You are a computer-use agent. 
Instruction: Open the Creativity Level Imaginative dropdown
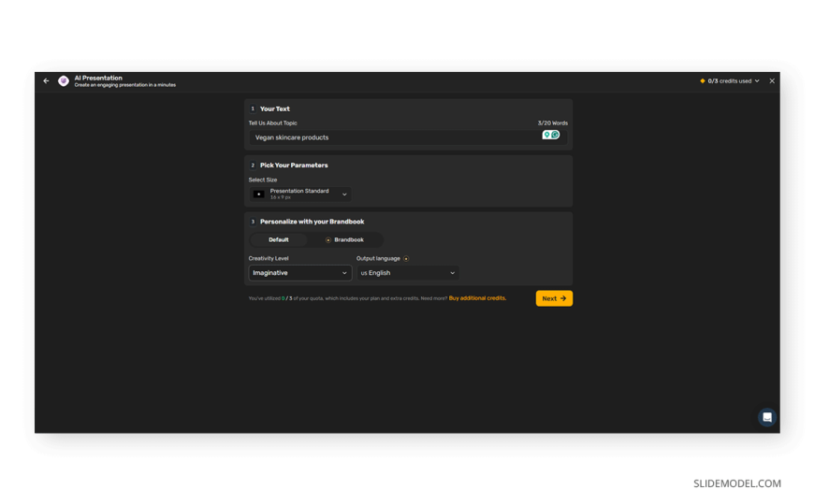[x=299, y=273]
